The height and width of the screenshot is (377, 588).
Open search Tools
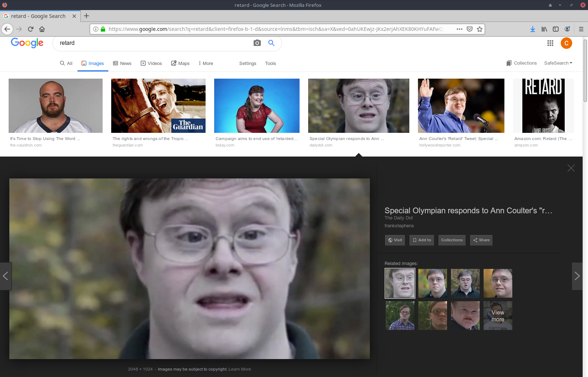point(271,64)
